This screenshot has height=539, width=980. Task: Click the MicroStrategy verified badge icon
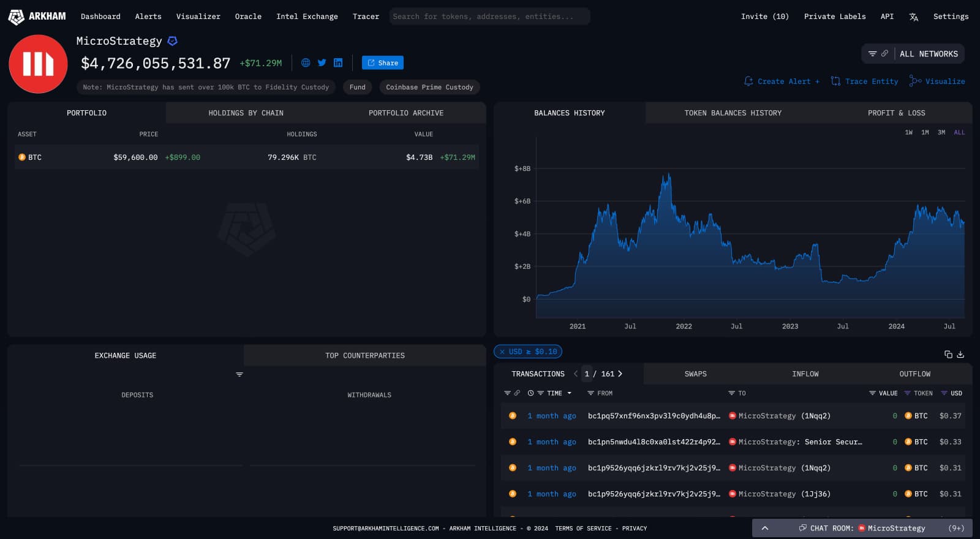click(173, 41)
